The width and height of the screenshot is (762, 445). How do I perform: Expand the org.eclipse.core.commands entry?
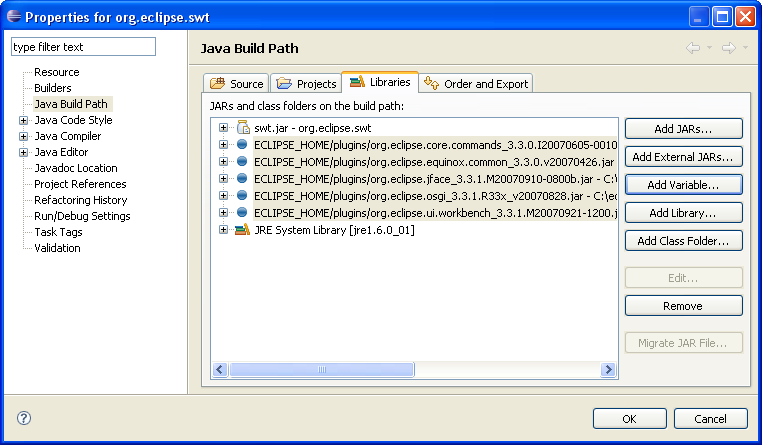(223, 144)
